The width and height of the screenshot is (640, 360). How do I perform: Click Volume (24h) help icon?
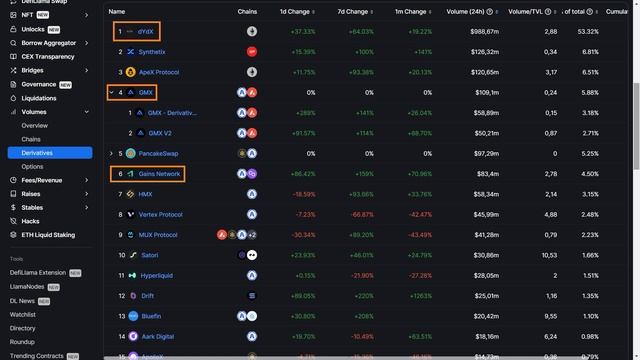coord(489,12)
